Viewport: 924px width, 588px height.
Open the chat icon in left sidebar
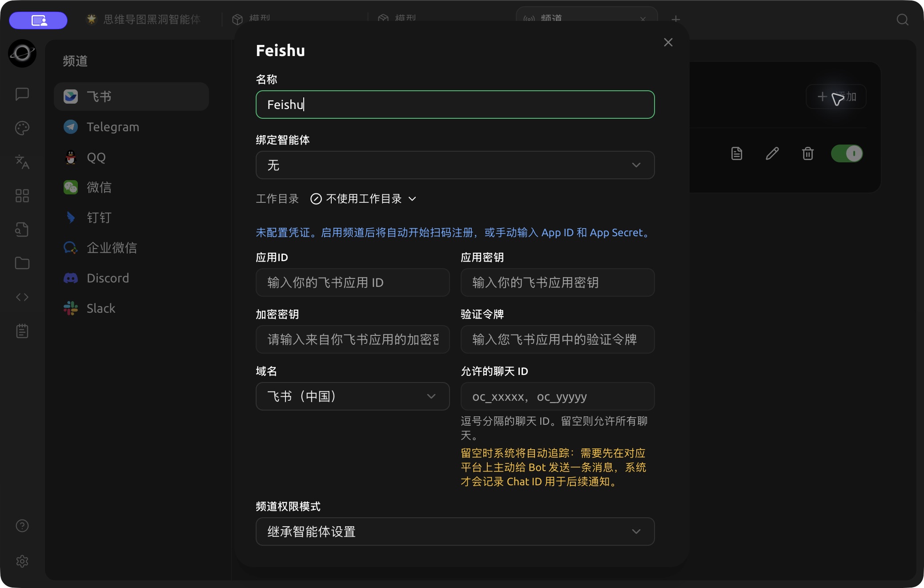(22, 94)
